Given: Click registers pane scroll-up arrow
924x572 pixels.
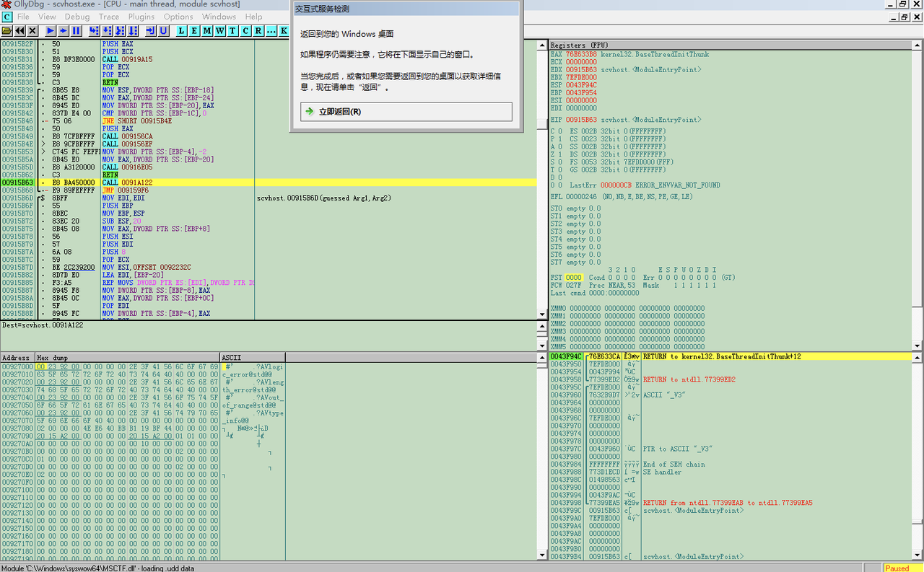Looking at the screenshot, I should pyautogui.click(x=917, y=45).
